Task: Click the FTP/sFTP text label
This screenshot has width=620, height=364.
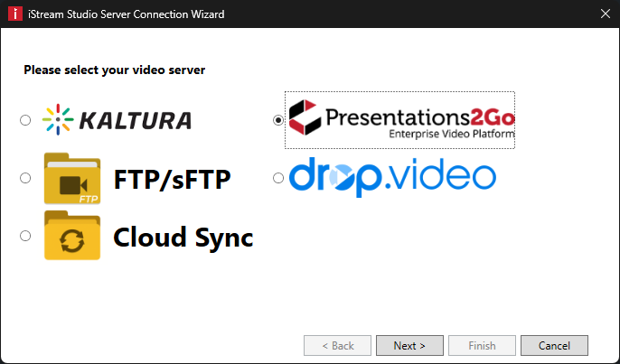Action: [x=172, y=180]
